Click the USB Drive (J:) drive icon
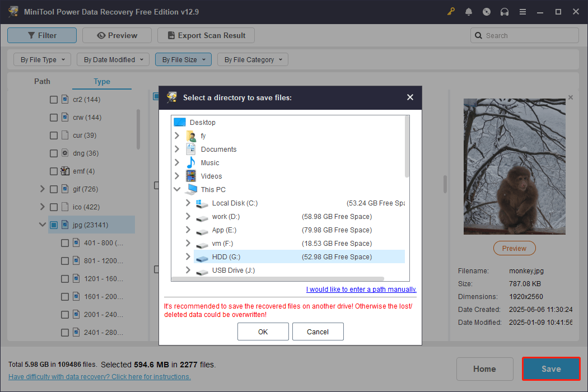 click(202, 271)
